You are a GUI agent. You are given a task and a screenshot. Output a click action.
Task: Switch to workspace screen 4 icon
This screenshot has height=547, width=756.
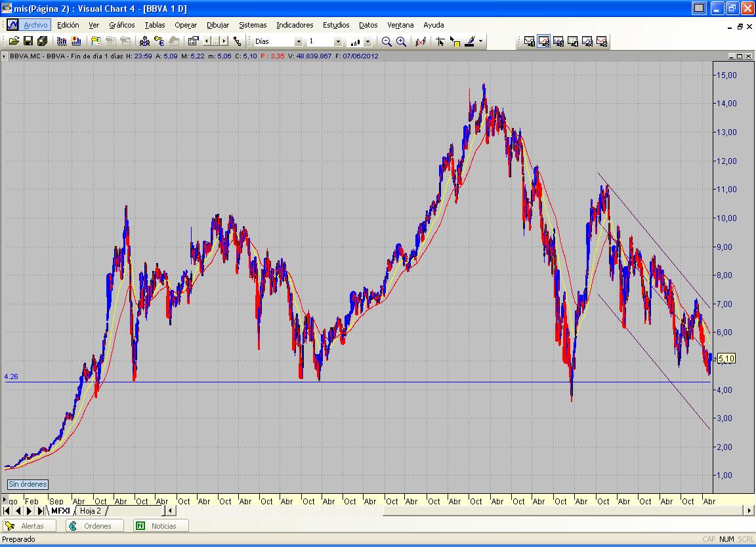click(572, 41)
